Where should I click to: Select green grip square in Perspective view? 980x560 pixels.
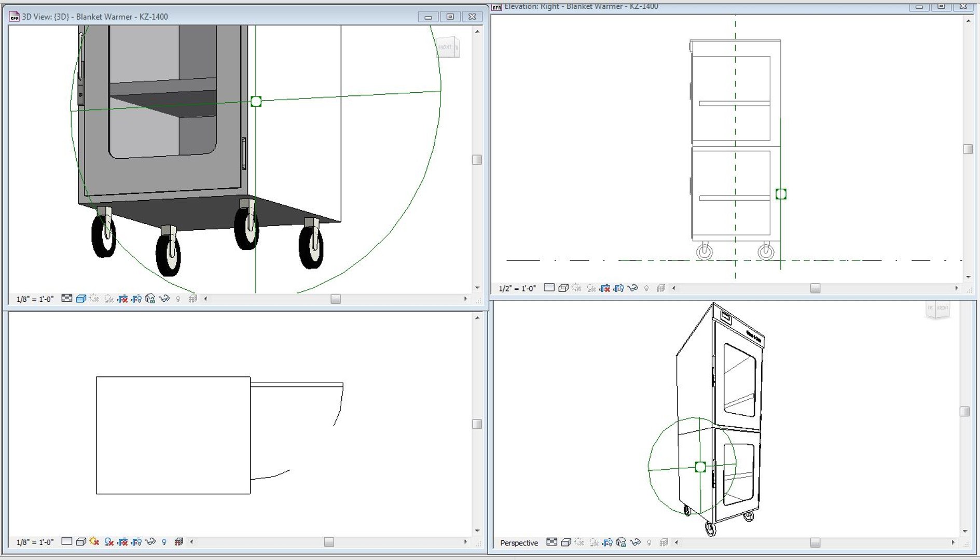[x=700, y=467]
